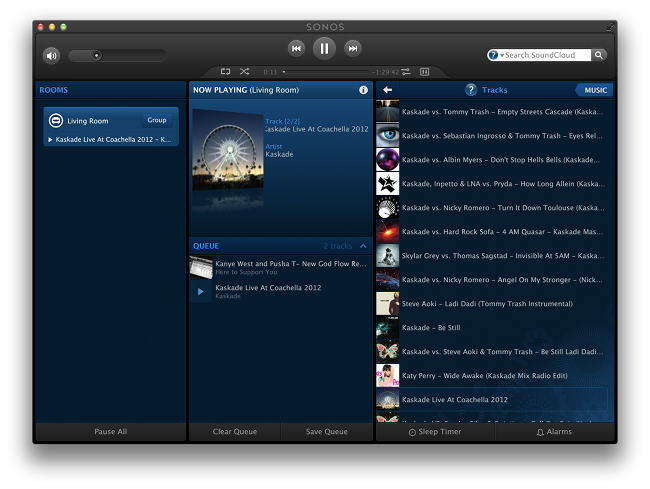Click the Tracks panel header title

pyautogui.click(x=494, y=90)
